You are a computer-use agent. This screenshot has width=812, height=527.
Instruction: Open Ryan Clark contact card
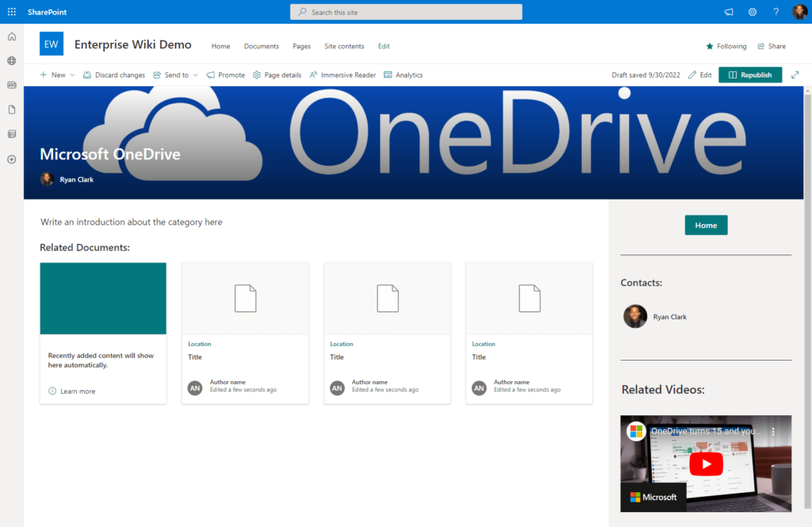(669, 317)
